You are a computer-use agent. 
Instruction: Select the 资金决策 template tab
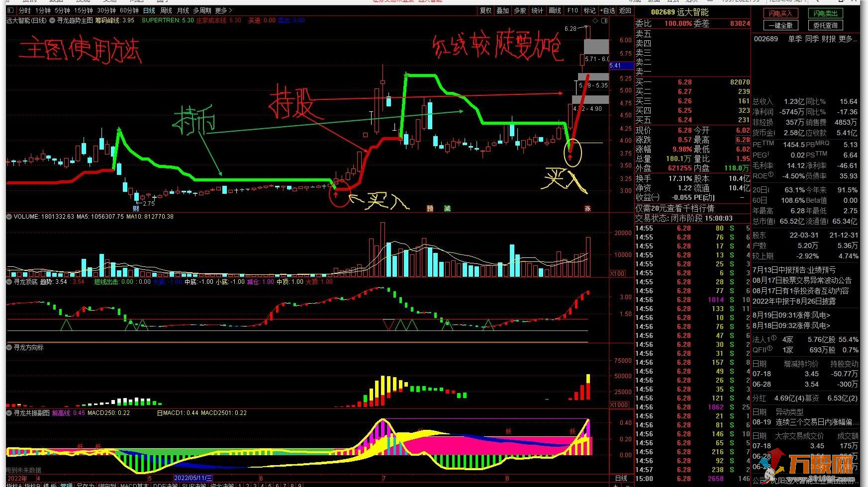pos(222,486)
